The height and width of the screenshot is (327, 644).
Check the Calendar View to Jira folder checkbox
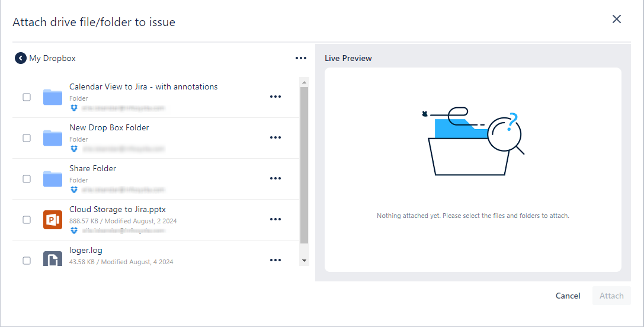27,97
